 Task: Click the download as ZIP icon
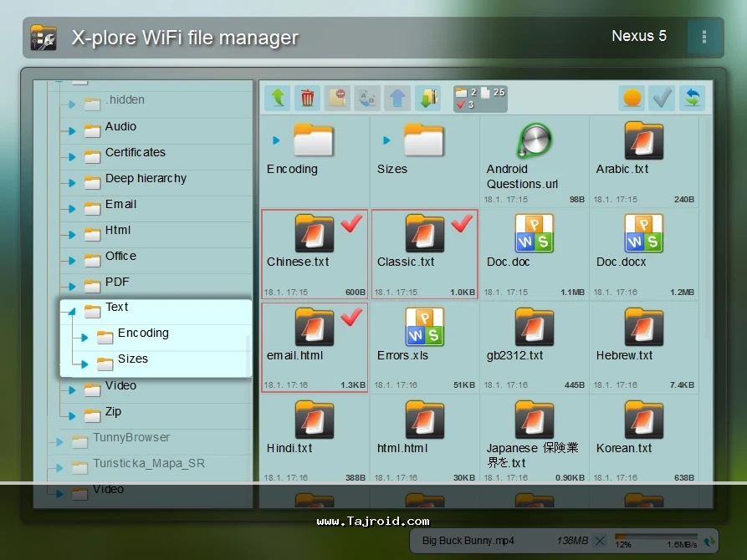coord(428,98)
